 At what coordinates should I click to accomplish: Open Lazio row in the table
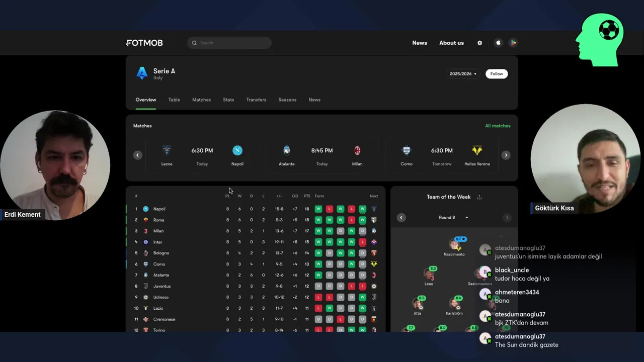point(256,308)
